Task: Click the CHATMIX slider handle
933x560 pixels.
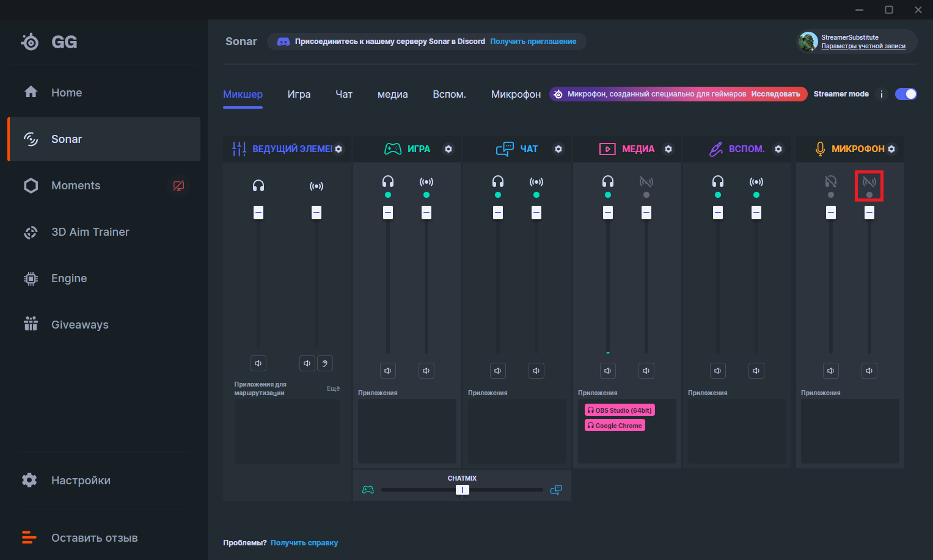Action: [463, 490]
